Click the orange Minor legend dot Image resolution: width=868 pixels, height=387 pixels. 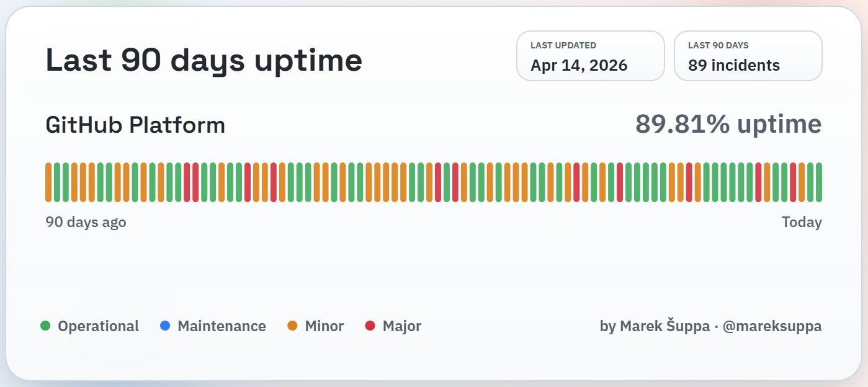pyautogui.click(x=291, y=326)
